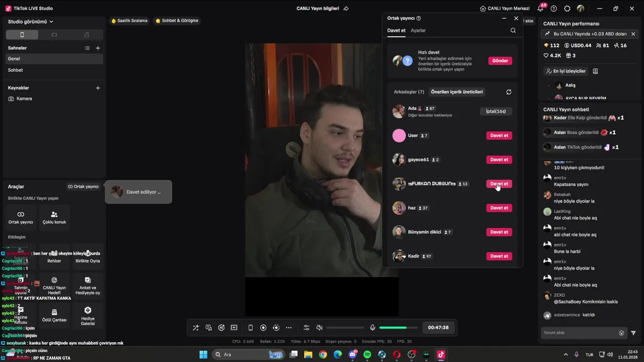Open the notifications bell

541,9
